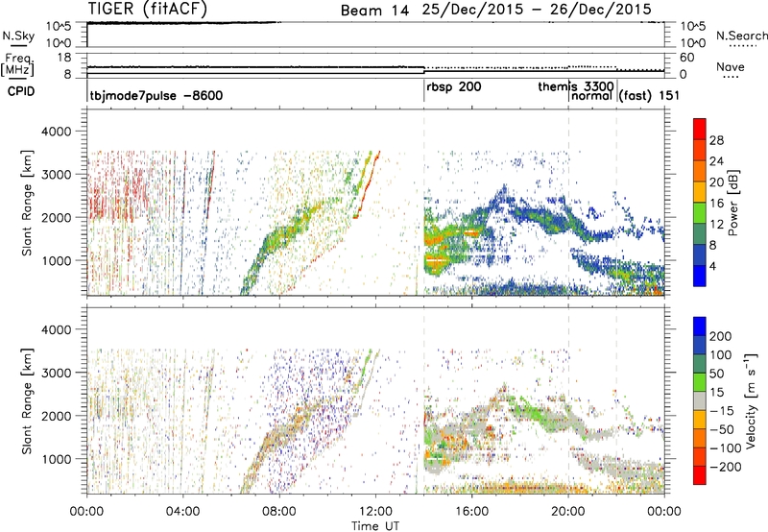768x532 pixels.
Task: Click the blue 200 m/s Velocity swatch
Action: click(x=699, y=326)
